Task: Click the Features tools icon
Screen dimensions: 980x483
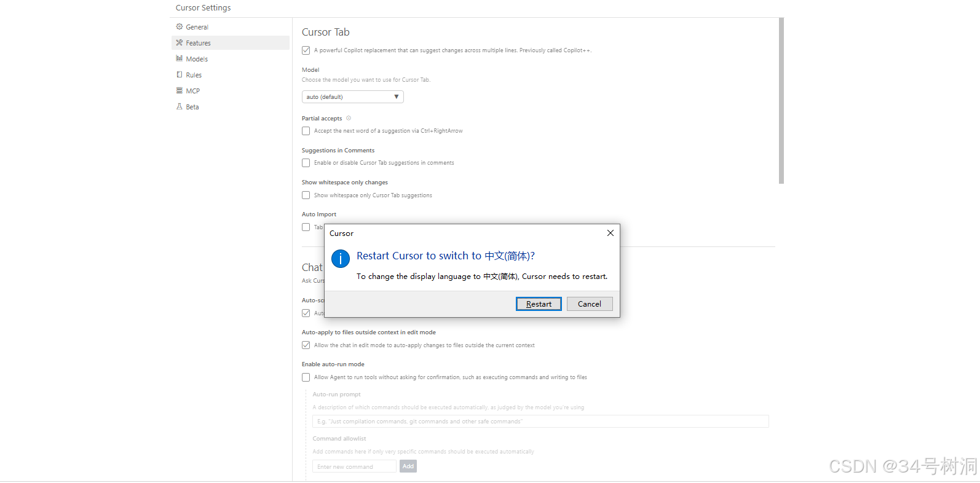Action: [180, 42]
